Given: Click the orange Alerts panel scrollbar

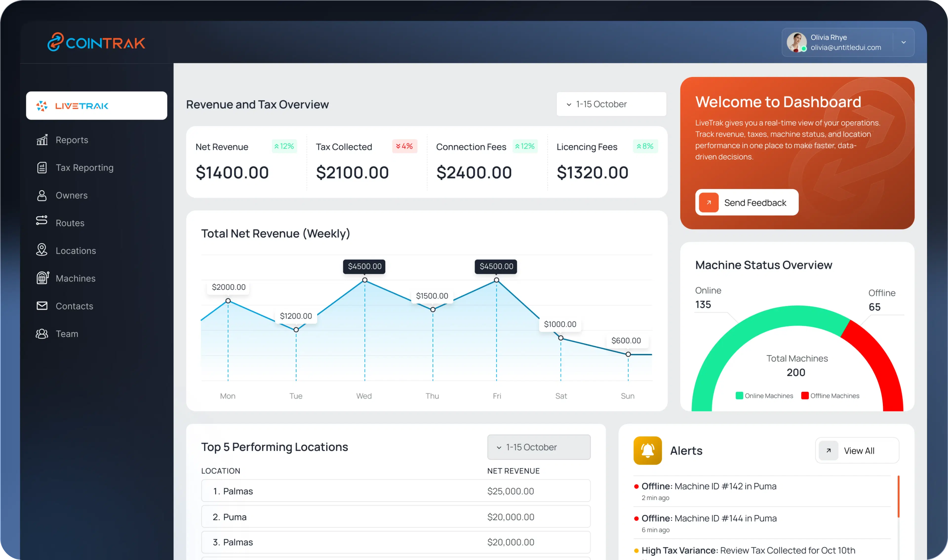Looking at the screenshot, I should [898, 496].
